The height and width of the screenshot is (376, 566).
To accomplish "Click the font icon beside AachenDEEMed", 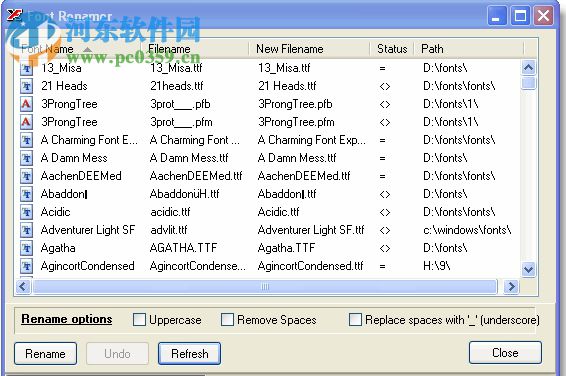I will 26,176.
